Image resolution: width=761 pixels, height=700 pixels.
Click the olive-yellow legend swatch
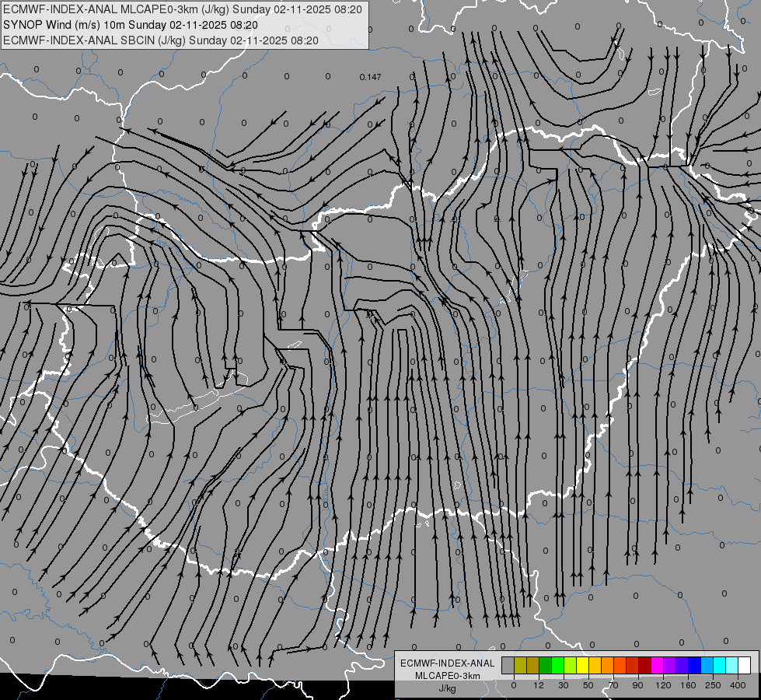click(x=521, y=665)
